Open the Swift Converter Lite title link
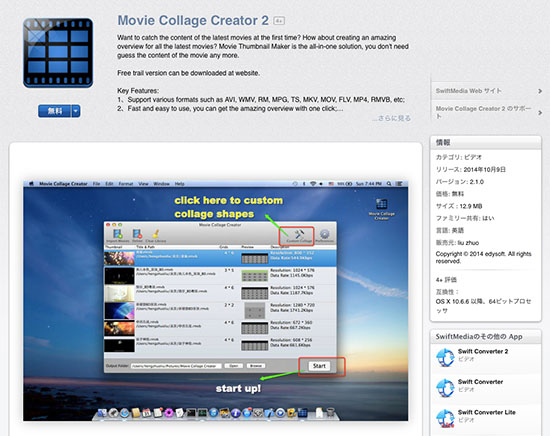The width and height of the screenshot is (550, 436). click(487, 412)
